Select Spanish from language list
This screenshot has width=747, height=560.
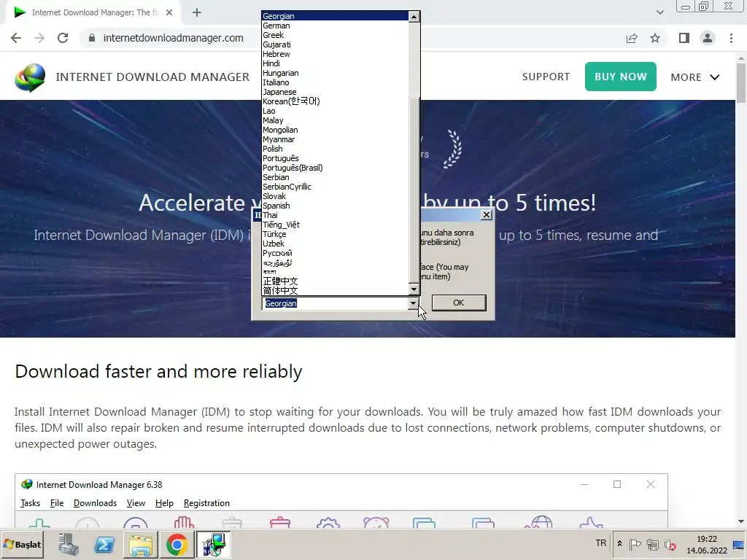point(336,206)
